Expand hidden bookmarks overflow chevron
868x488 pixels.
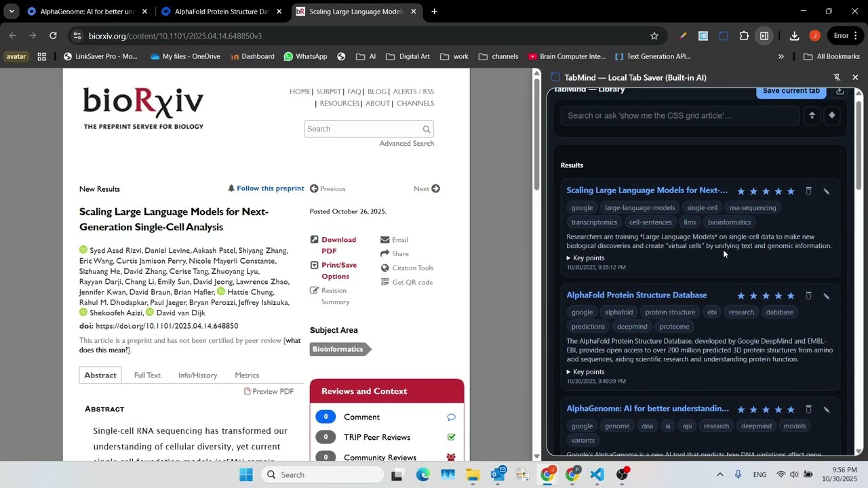(x=781, y=56)
